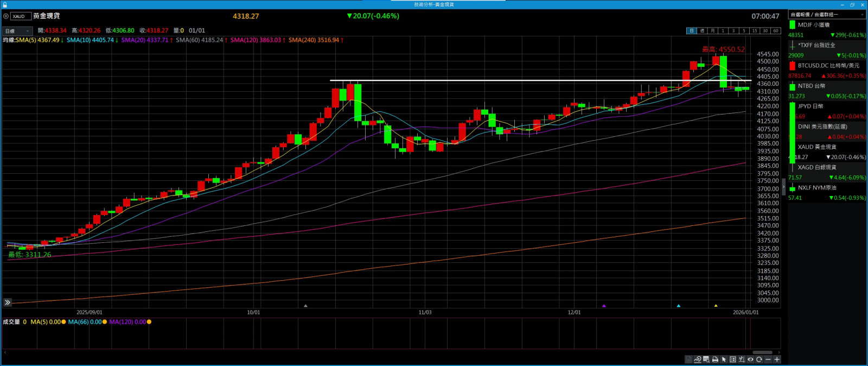Switch to the 週 weekly timeframe tab

click(x=702, y=31)
